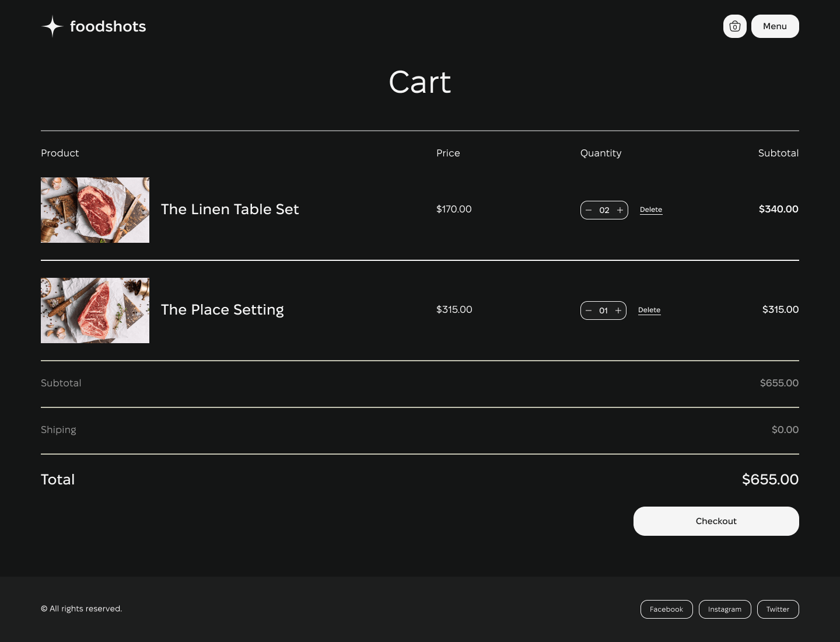
Task: Open the Instagram footer link
Action: (724, 609)
